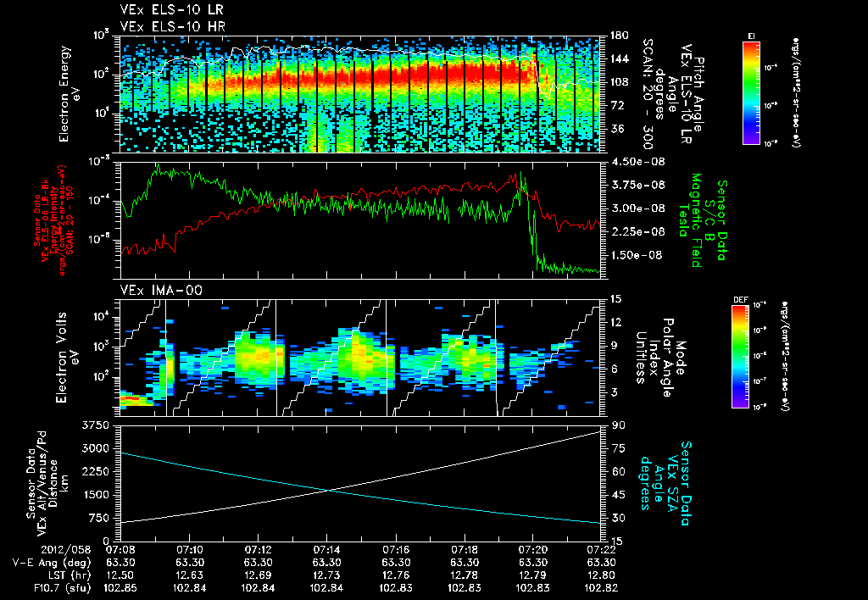Click the 'V-E Ang (deg)' row label
The width and height of the screenshot is (868, 600).
[x=52, y=563]
